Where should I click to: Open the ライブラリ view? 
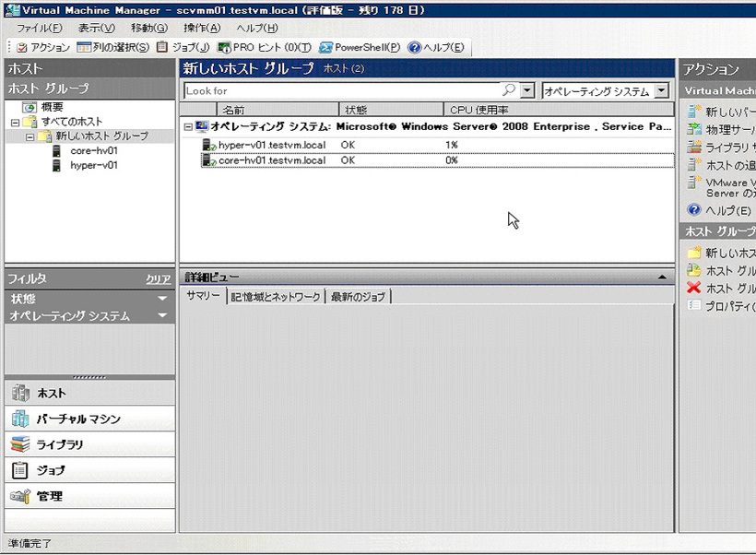tap(60, 444)
